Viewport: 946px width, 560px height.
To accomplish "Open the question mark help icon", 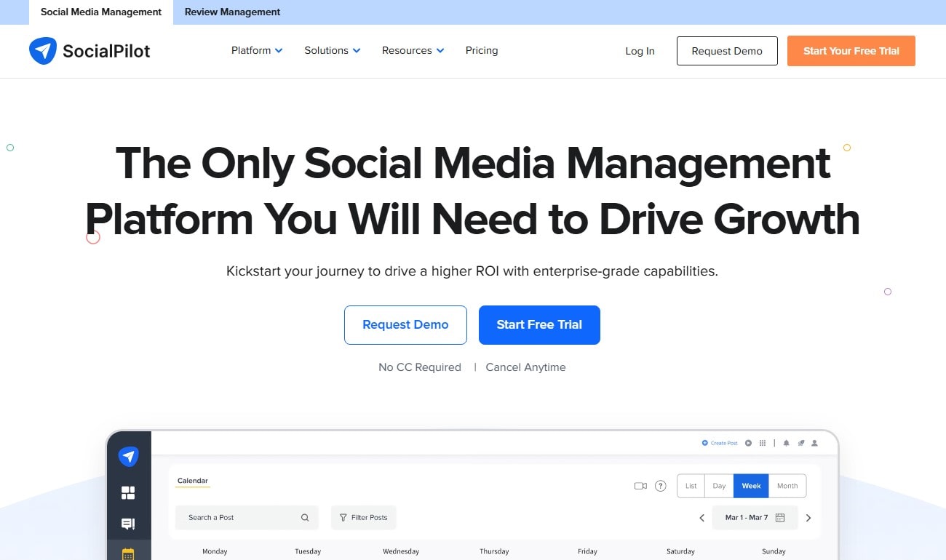I will tap(661, 486).
